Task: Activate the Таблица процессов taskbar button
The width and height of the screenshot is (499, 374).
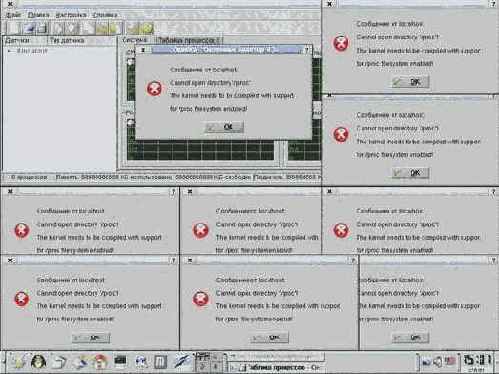Action: [x=275, y=367]
